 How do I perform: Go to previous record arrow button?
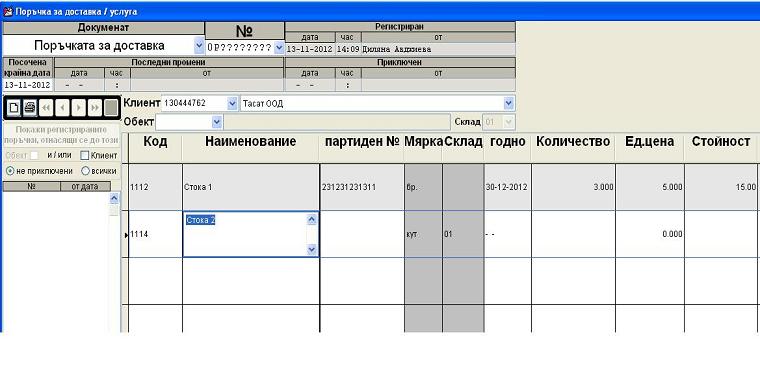pyautogui.click(x=62, y=108)
